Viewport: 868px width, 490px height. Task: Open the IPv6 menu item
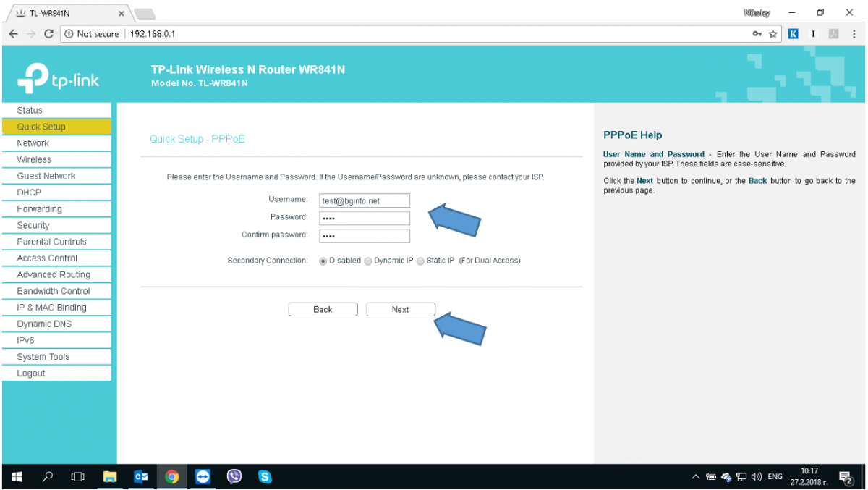pyautogui.click(x=56, y=340)
